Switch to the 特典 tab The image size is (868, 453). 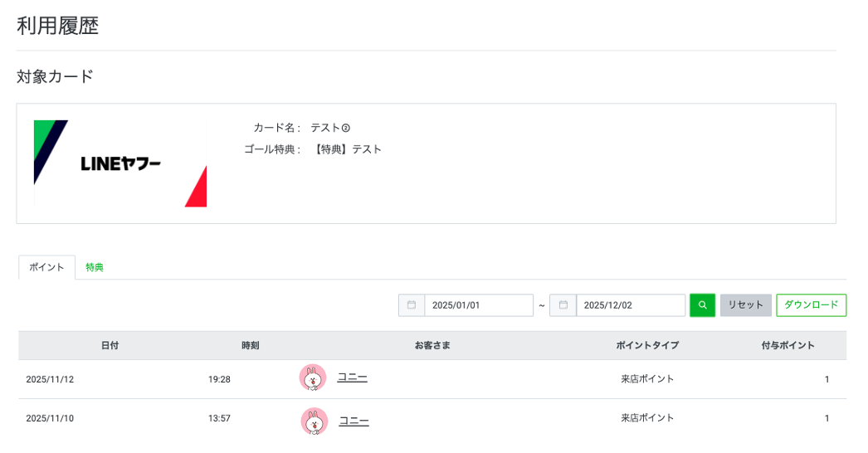(95, 267)
